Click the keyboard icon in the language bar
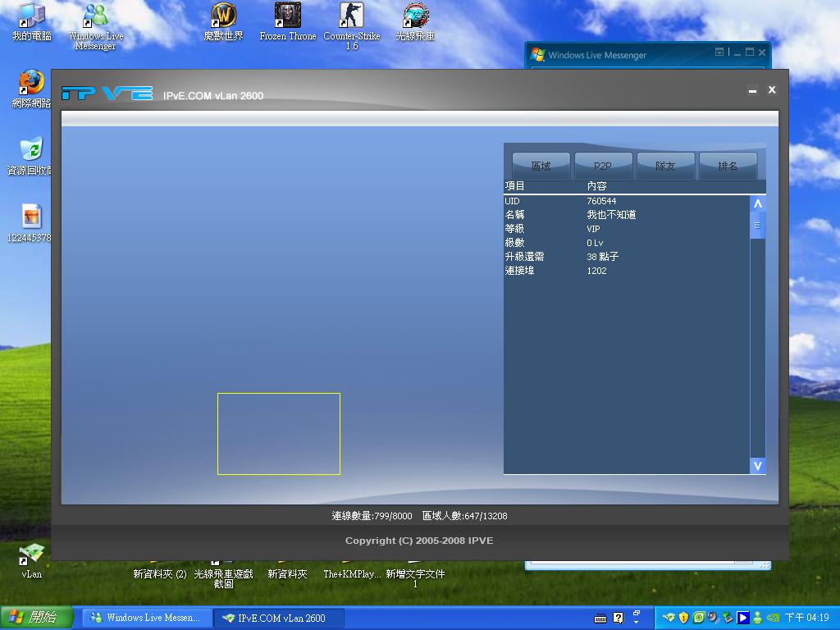 (600, 619)
